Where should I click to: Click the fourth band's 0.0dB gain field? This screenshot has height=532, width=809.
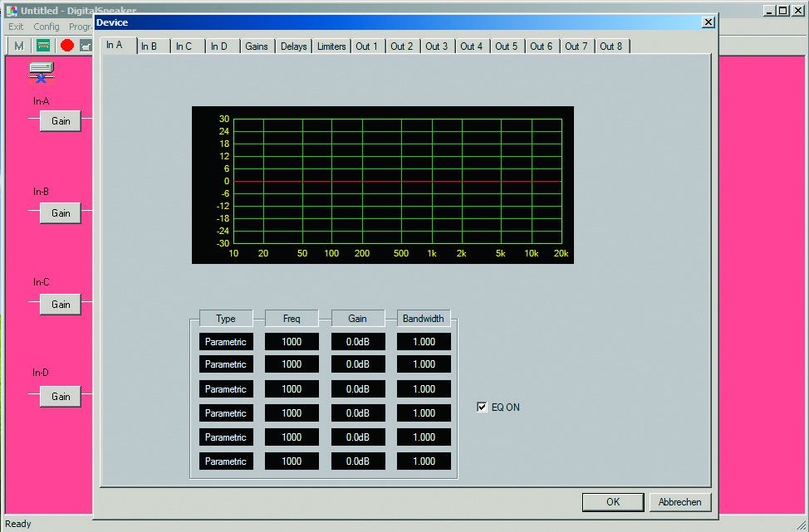358,413
